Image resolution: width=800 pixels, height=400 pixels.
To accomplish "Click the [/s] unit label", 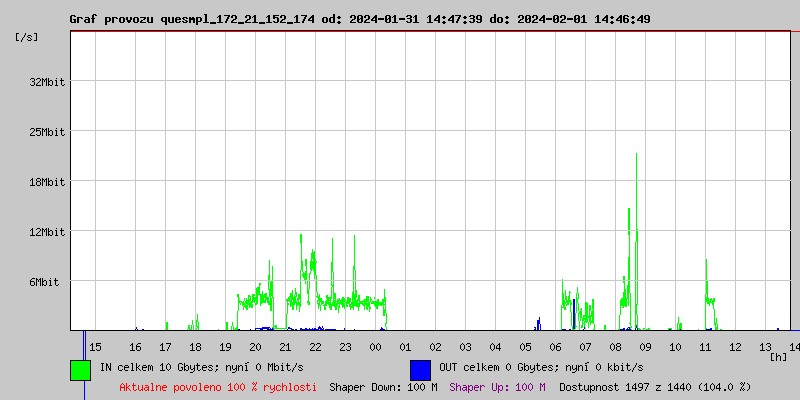I will coord(27,37).
